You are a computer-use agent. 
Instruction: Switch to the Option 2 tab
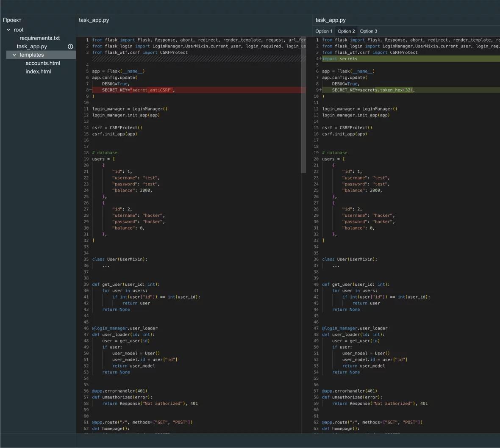click(346, 31)
